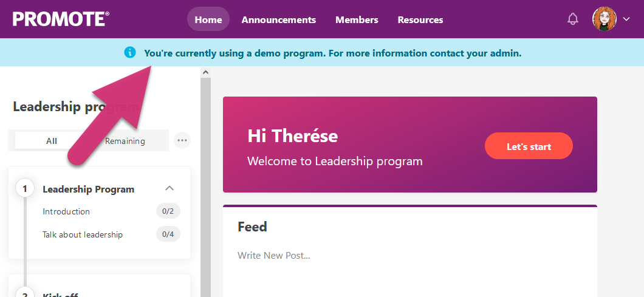This screenshot has height=297, width=644.
Task: Click the Introduction 0/2 progress badge
Action: [x=168, y=211]
